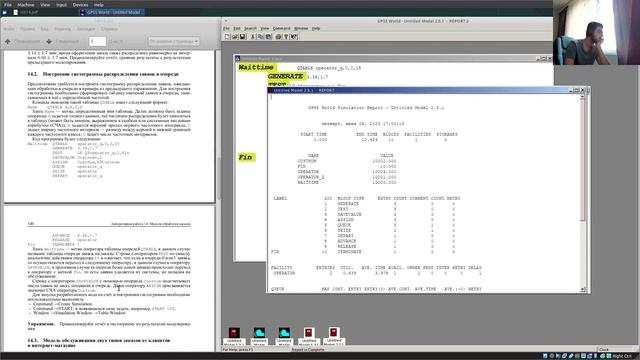
Task: Open the fourth minimized Untitled Model icon
Action: coord(309,336)
